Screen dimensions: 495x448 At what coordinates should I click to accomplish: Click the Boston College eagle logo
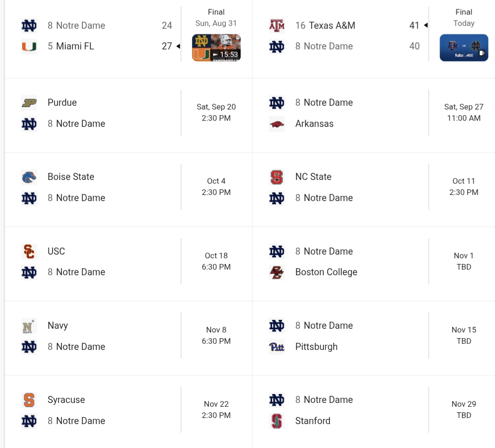pyautogui.click(x=277, y=272)
